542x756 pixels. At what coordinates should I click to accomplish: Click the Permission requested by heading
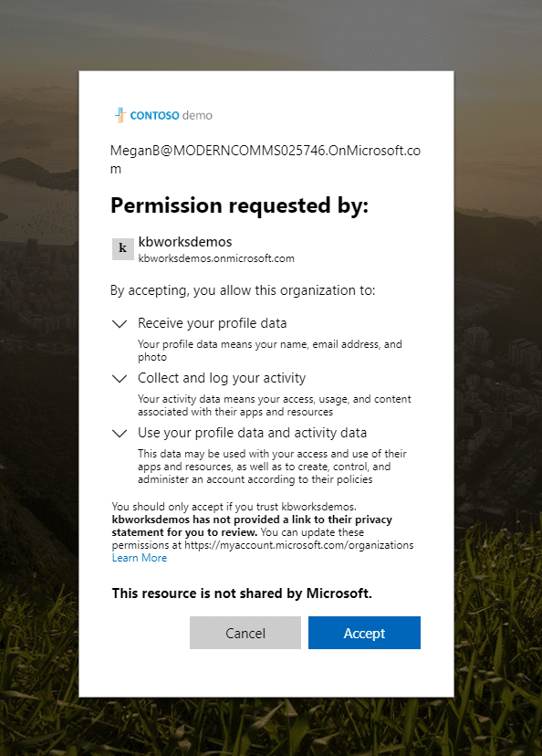[239, 205]
